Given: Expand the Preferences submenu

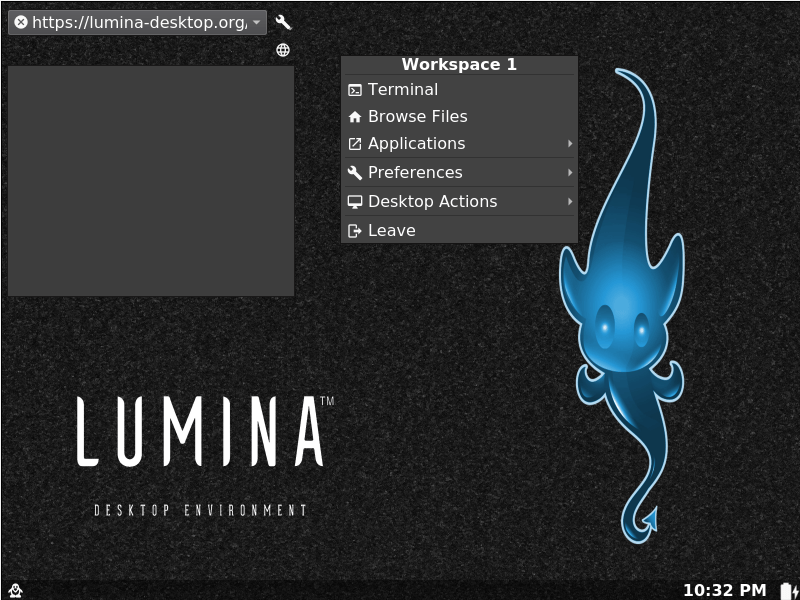Looking at the screenshot, I should click(x=459, y=172).
